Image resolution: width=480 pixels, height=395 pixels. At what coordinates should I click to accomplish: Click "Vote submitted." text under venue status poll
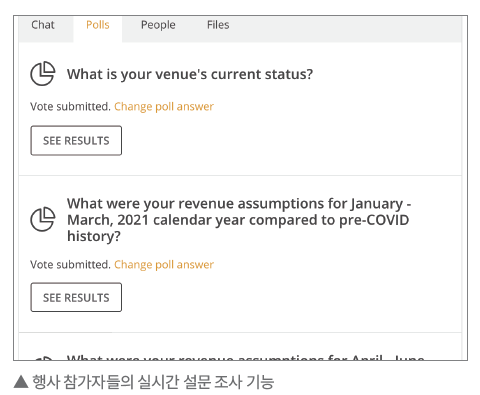click(x=70, y=107)
